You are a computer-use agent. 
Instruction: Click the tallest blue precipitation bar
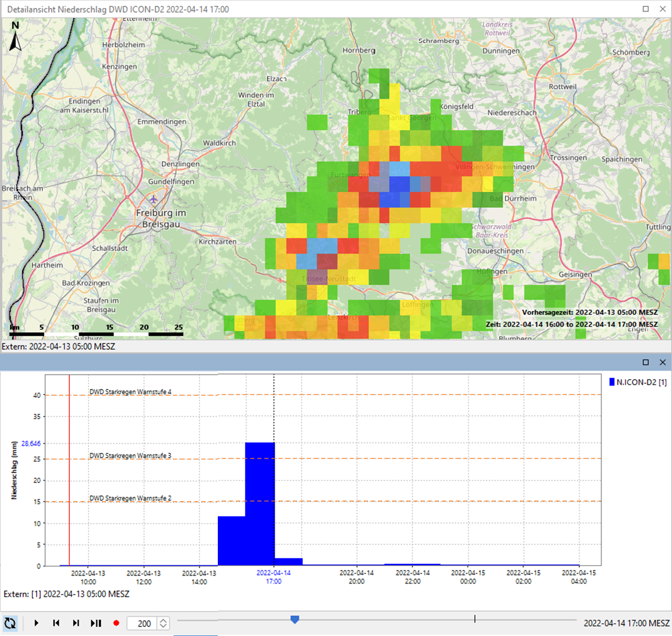click(260, 503)
